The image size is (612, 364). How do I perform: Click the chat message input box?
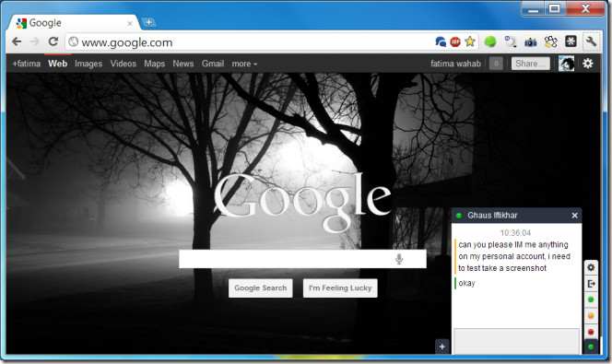[x=516, y=341]
